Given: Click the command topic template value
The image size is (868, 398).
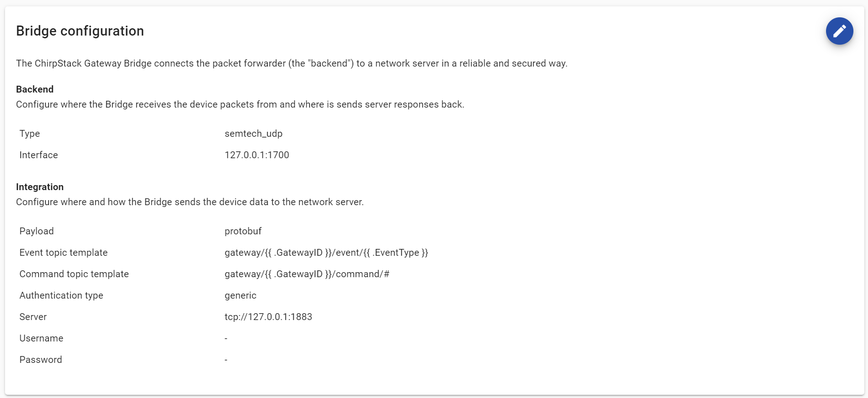Looking at the screenshot, I should pos(307,274).
